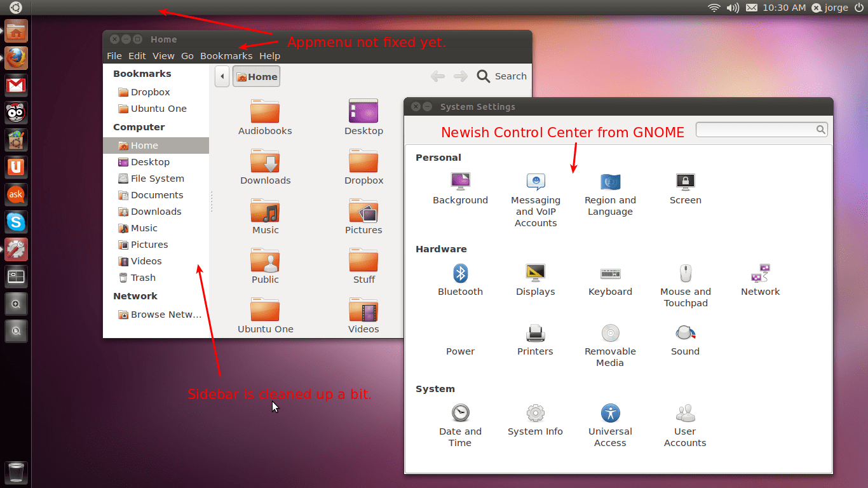Screen dimensions: 868x488
Task: Click the path bar scroll-left arrow
Action: (x=222, y=77)
